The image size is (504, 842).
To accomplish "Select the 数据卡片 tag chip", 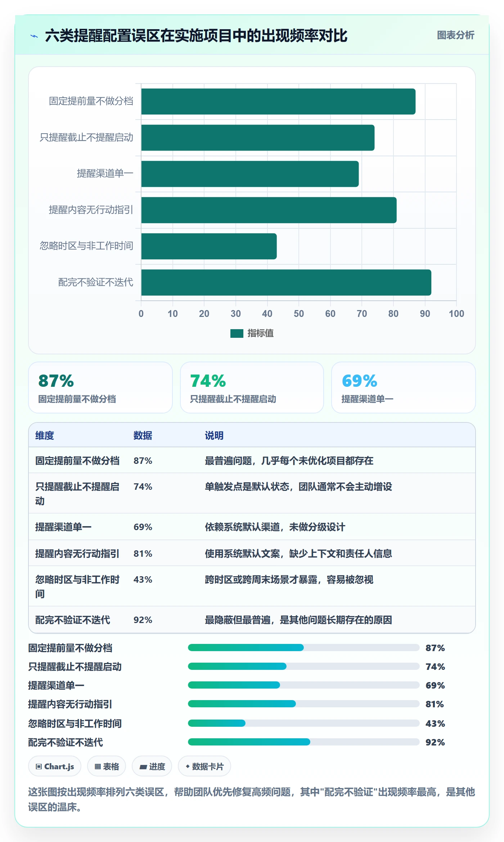I will pos(204,766).
